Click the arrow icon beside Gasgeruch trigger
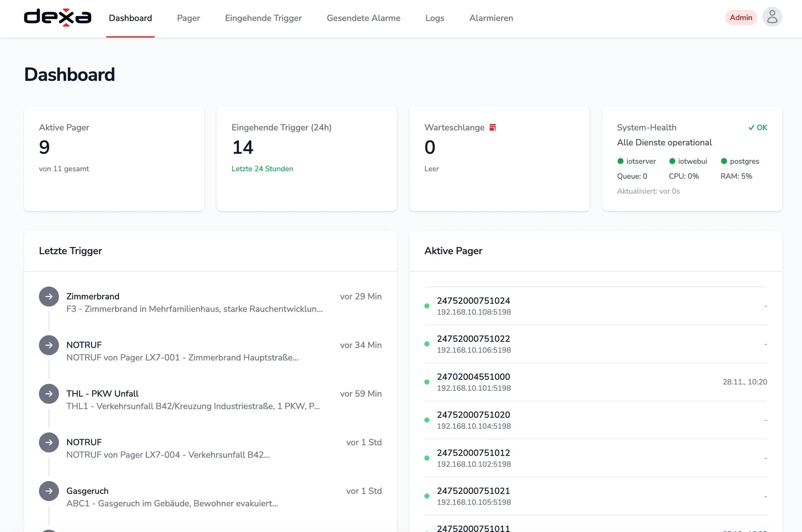The image size is (802, 532). pyautogui.click(x=49, y=491)
